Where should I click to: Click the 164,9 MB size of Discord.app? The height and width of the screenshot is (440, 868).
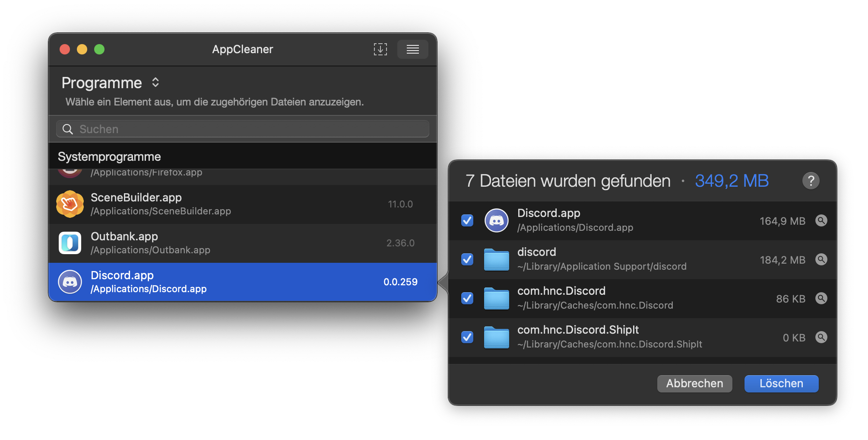(782, 221)
